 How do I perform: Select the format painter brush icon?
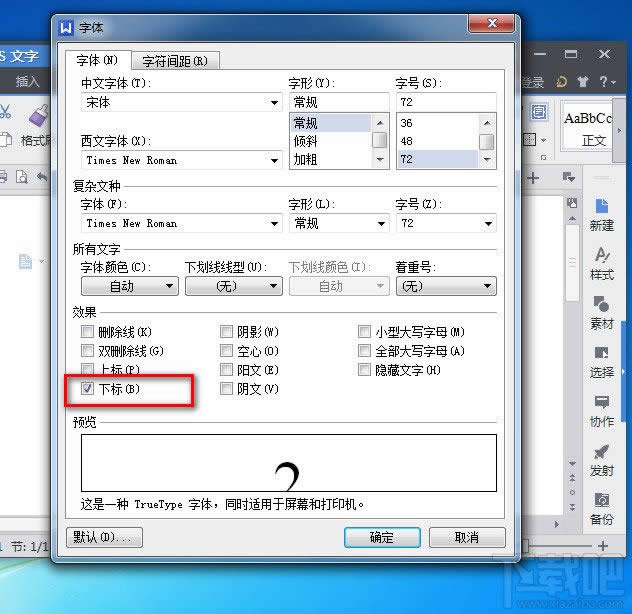coord(38,116)
